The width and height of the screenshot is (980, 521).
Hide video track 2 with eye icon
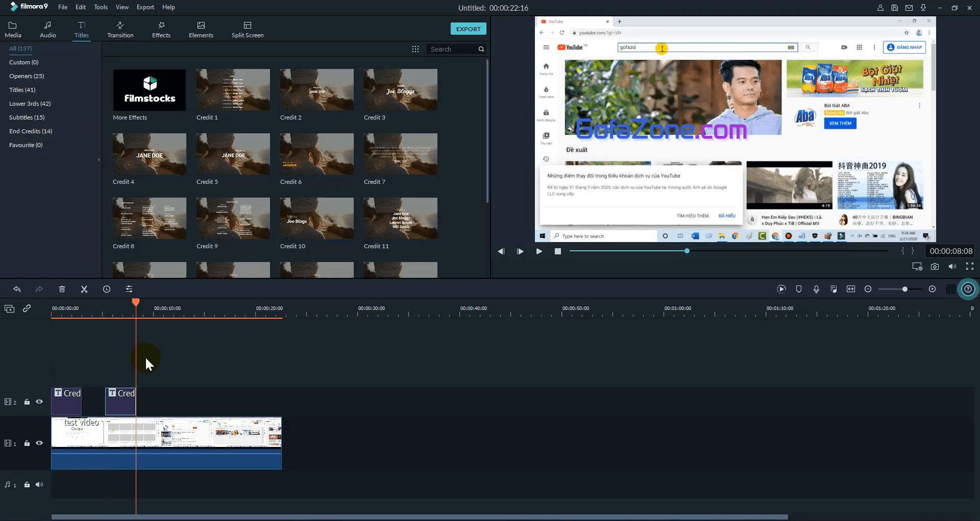click(x=39, y=402)
